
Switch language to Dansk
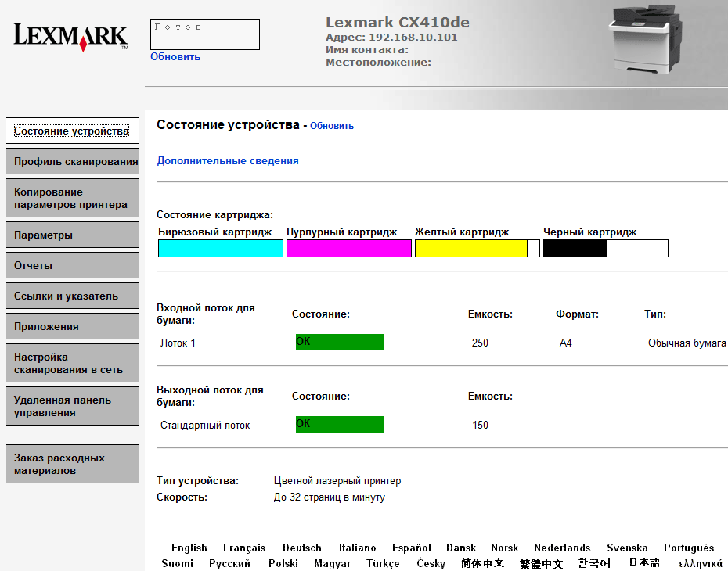tap(461, 548)
